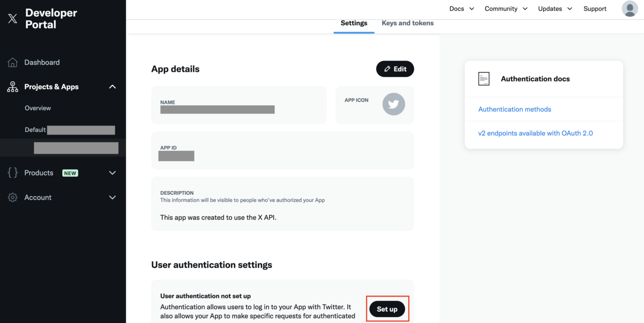Viewport: 644px width, 323px height.
Task: Click the Edit app details button
Action: tap(395, 69)
